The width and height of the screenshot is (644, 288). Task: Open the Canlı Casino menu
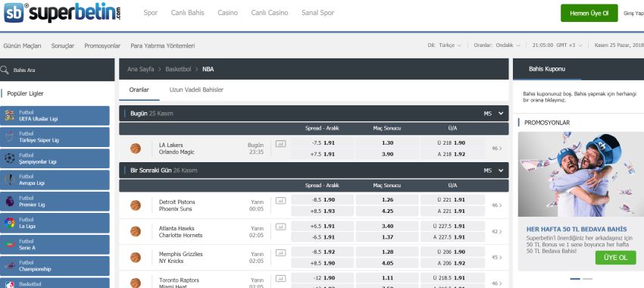tap(270, 13)
